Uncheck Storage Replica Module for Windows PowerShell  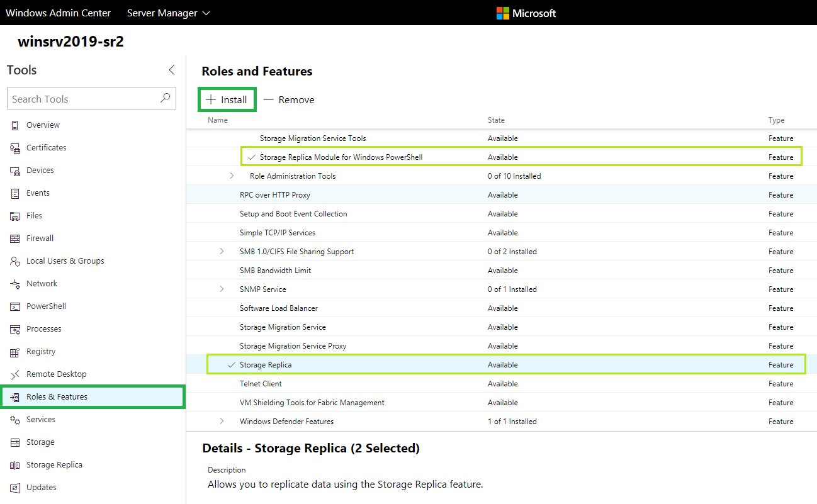click(x=252, y=157)
